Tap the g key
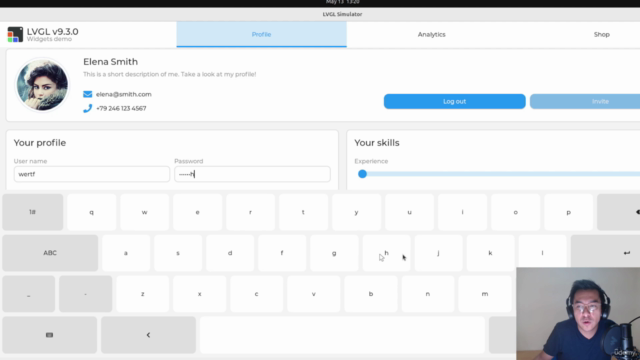 [334, 253]
